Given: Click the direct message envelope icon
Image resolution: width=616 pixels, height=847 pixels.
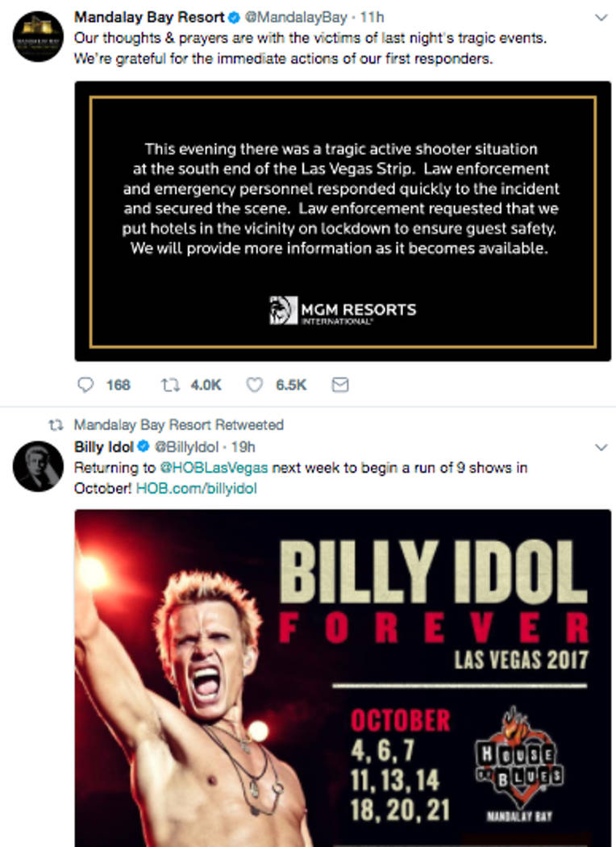Looking at the screenshot, I should [x=340, y=385].
